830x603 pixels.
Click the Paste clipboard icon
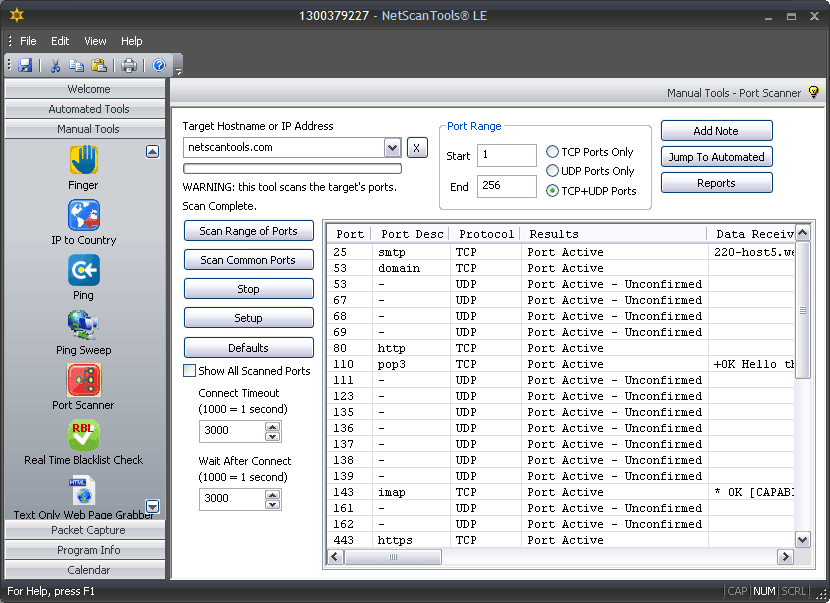point(99,65)
